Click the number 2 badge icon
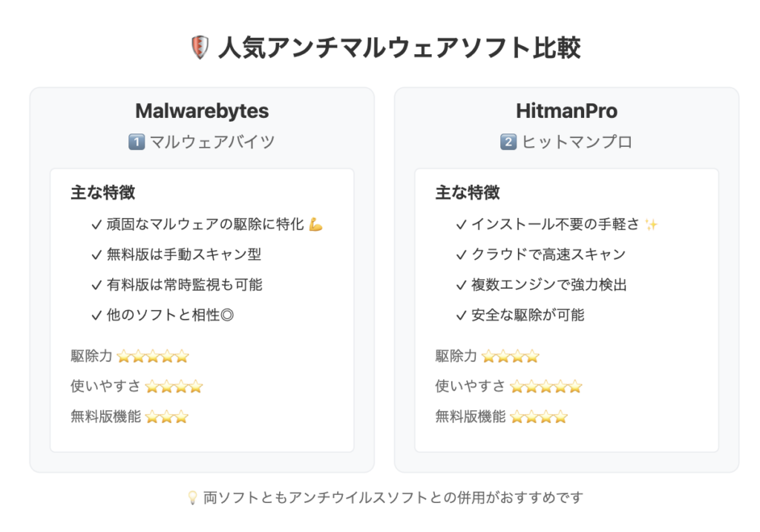Viewport: 760px width, 532px height. click(508, 142)
